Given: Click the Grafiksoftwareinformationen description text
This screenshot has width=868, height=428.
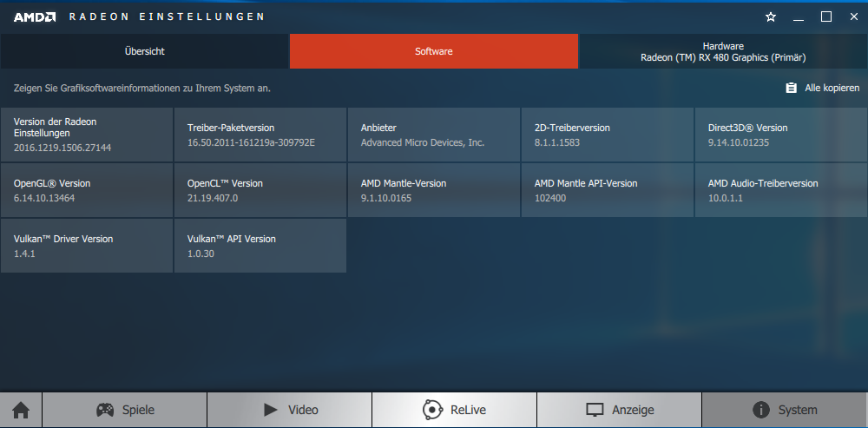Looking at the screenshot, I should (x=142, y=88).
